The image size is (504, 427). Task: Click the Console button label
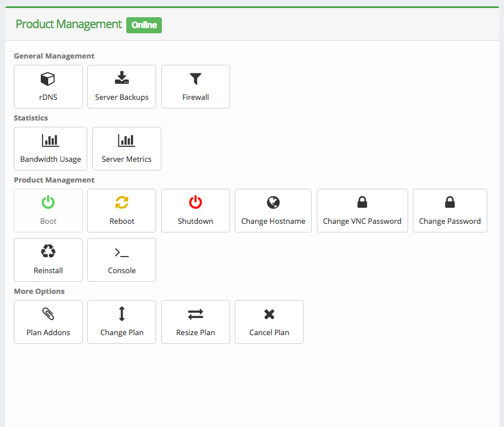click(122, 270)
